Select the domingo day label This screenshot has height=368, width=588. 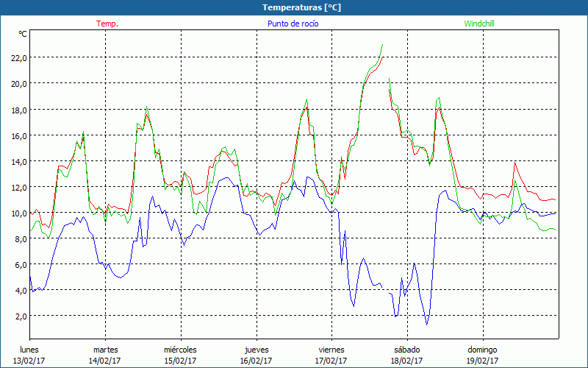482,349
